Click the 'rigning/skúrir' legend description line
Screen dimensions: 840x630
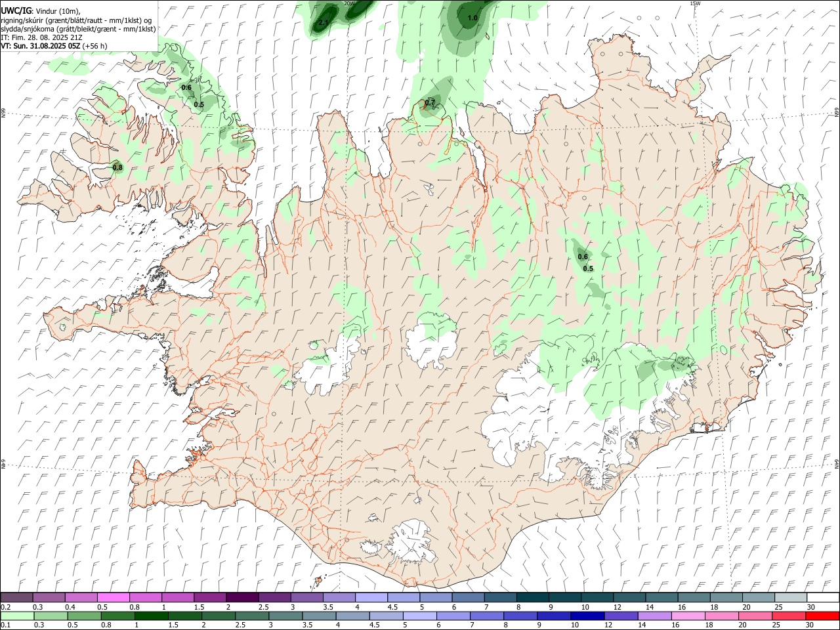pos(77,20)
